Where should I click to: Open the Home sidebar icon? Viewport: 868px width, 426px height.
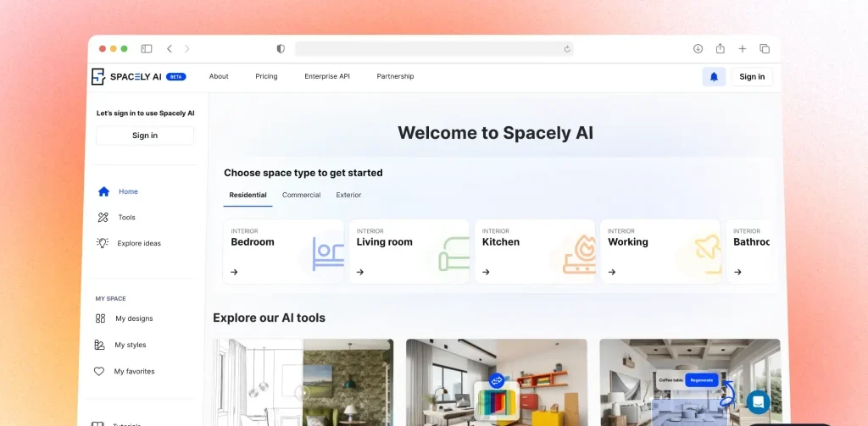point(103,191)
